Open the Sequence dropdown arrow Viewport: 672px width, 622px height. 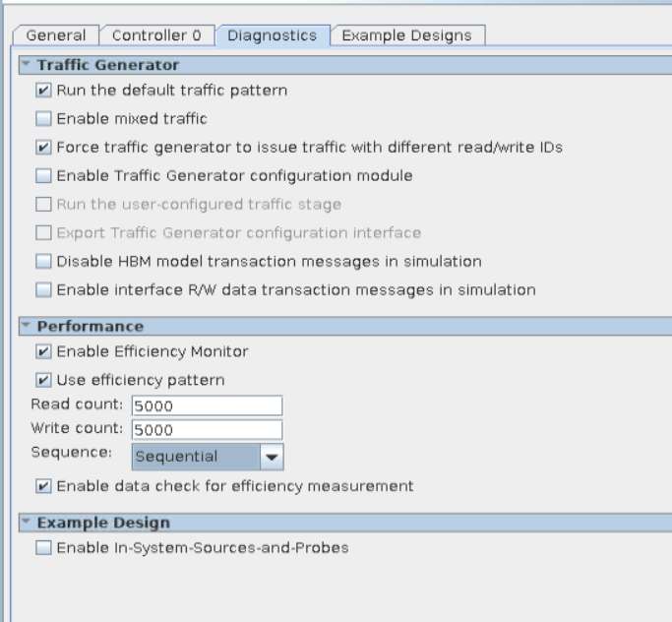click(272, 457)
